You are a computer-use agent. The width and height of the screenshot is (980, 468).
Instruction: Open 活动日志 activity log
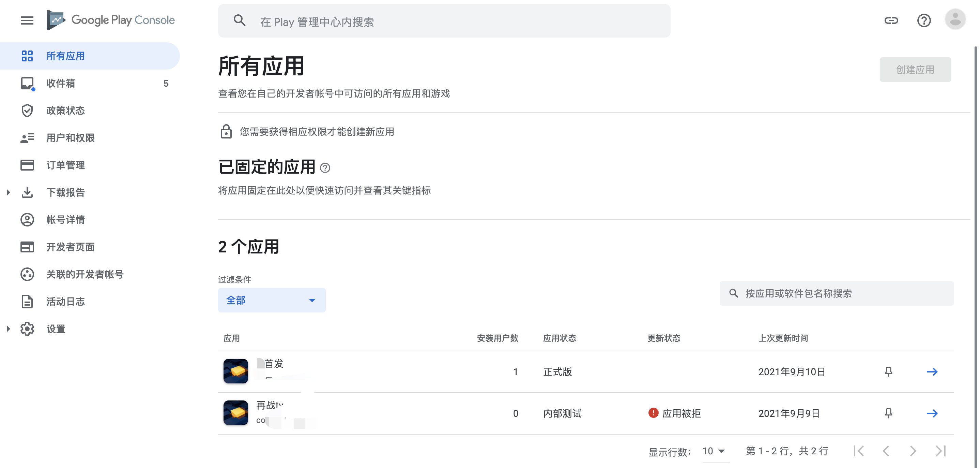pos(65,301)
